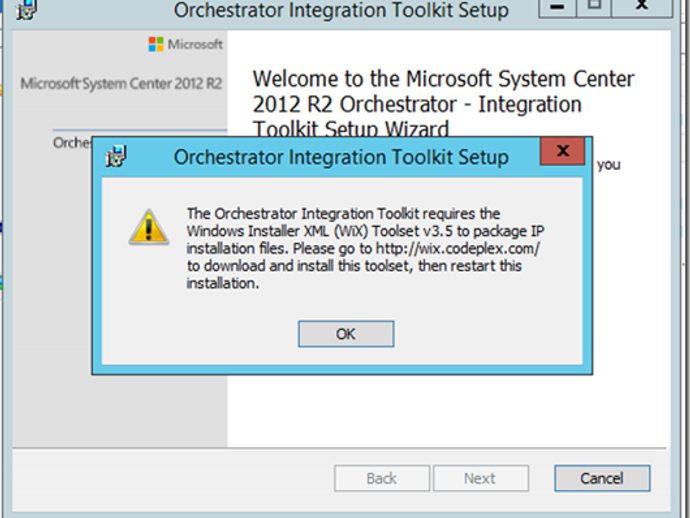The height and width of the screenshot is (518, 690).
Task: Click the setup wizard window's title bar icon
Action: coord(26,10)
